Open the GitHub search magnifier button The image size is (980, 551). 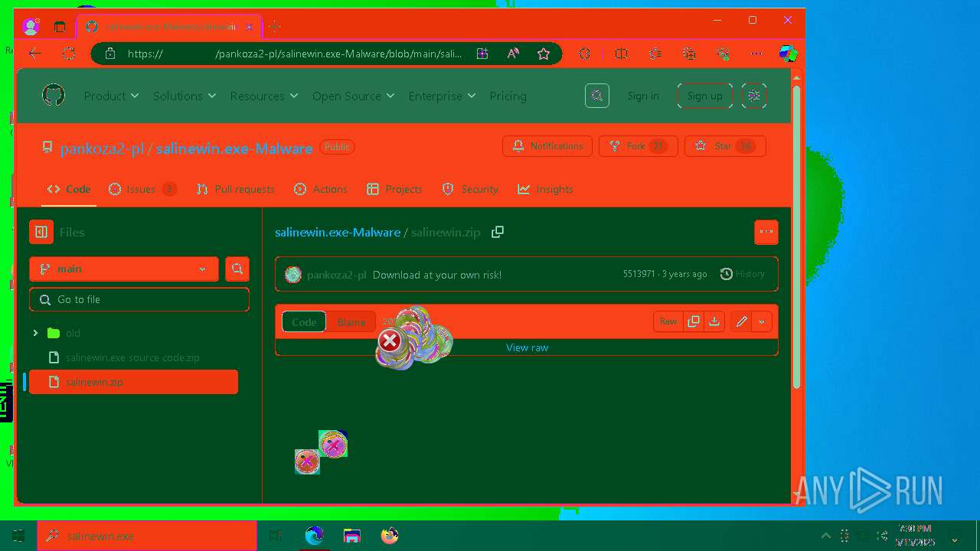[x=597, y=96]
